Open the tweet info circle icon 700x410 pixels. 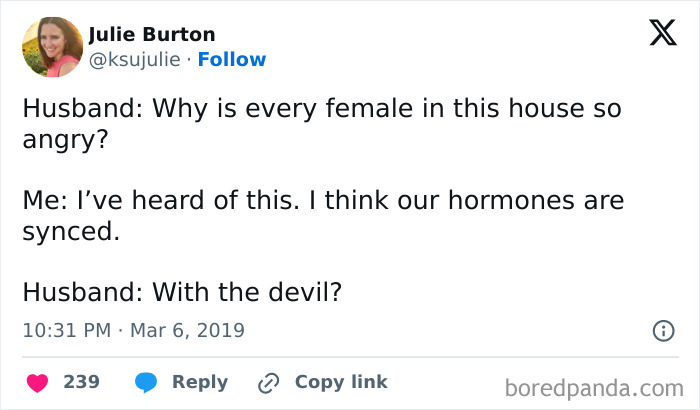click(661, 329)
